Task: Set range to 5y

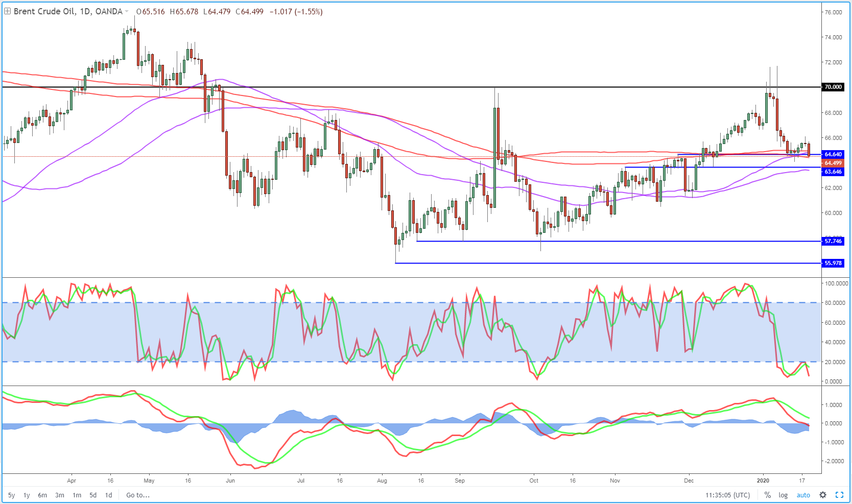Action: tap(11, 495)
